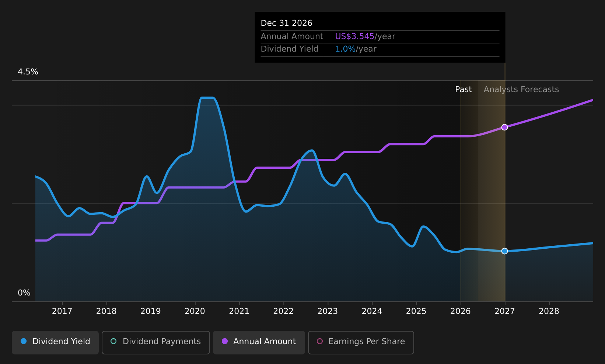The height and width of the screenshot is (364, 605).
Task: Enable the Dividend Payments legend series
Action: (x=155, y=342)
